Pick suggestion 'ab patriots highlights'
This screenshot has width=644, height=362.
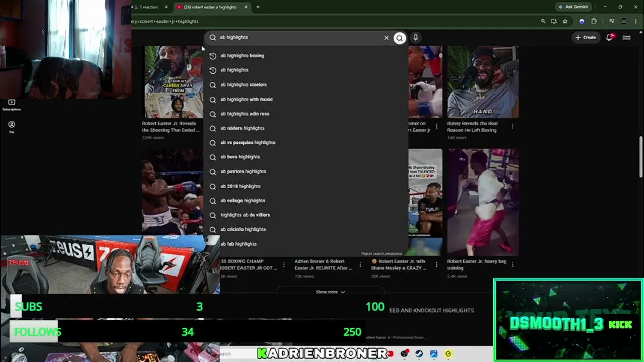[306, 171]
